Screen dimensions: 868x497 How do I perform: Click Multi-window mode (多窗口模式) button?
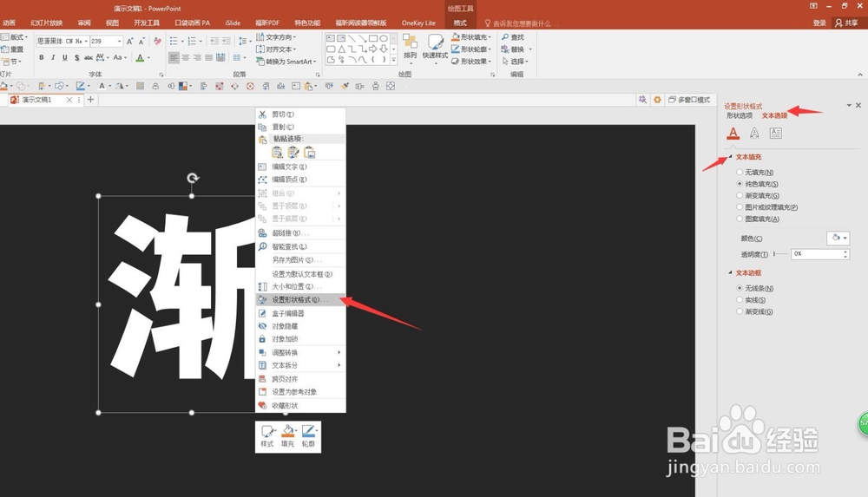pyautogui.click(x=689, y=100)
